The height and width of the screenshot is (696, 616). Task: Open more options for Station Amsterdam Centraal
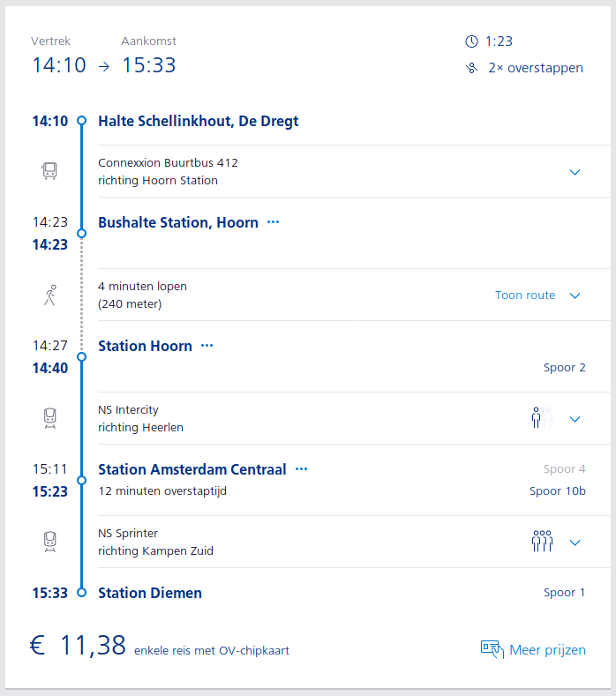301,469
